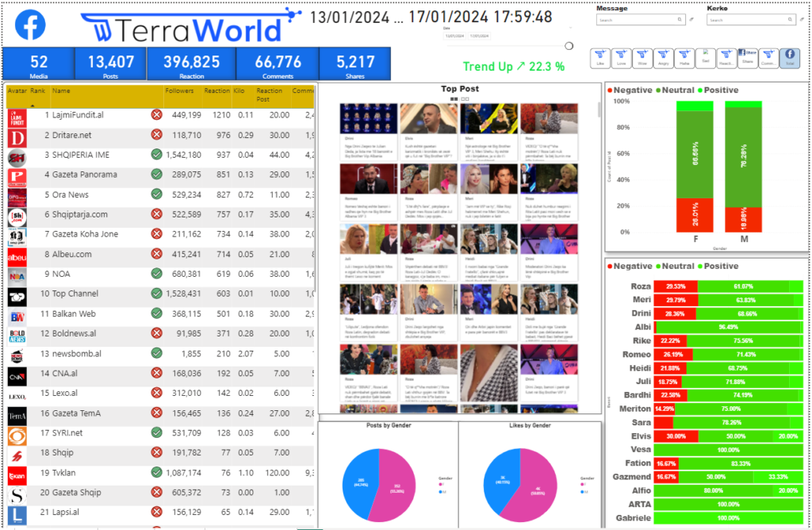
Task: Click the Albeu.com avatar
Action: pos(17,257)
